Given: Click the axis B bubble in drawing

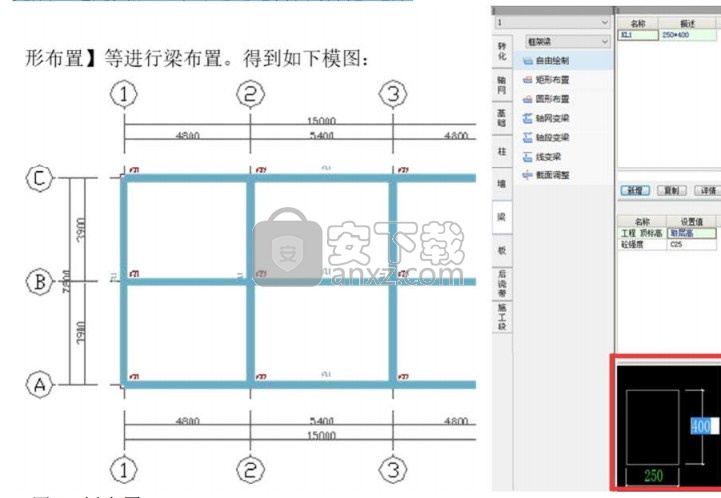Looking at the screenshot, I should (x=40, y=281).
